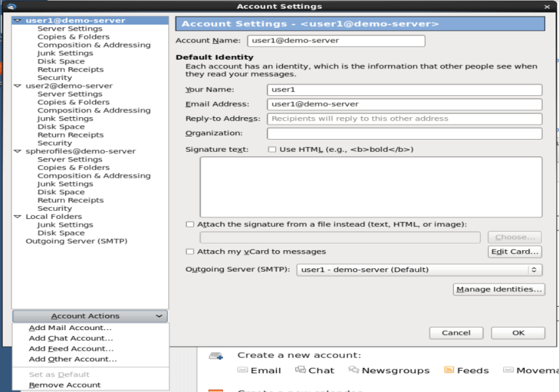This screenshot has width=559, height=392.
Task: Select Outgoing Server (SMTP) in the sidebar
Action: coord(76,241)
